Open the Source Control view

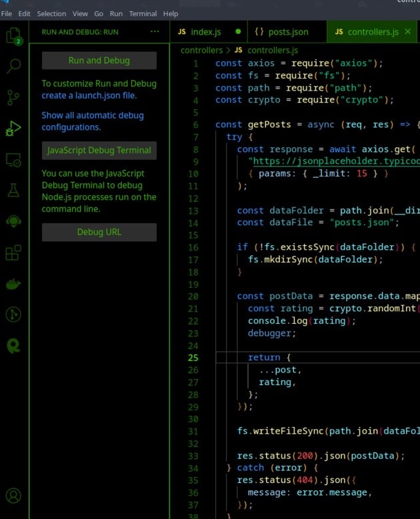(x=13, y=97)
